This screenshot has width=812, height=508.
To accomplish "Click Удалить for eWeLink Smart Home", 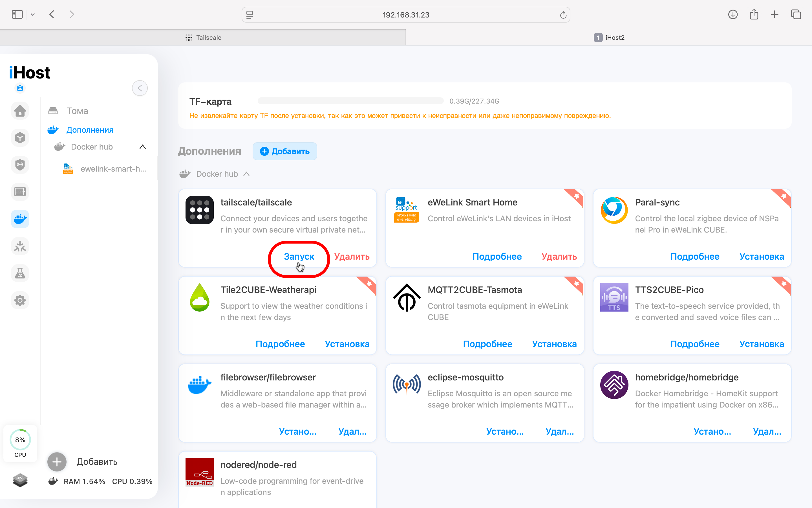I will pyautogui.click(x=559, y=257).
